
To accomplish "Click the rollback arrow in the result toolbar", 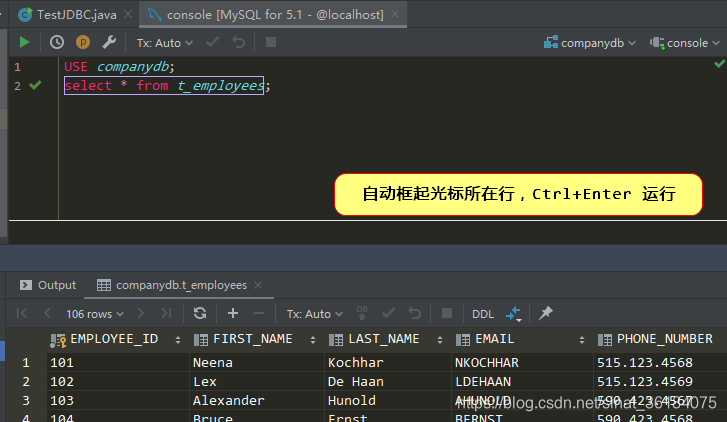I will point(415,313).
